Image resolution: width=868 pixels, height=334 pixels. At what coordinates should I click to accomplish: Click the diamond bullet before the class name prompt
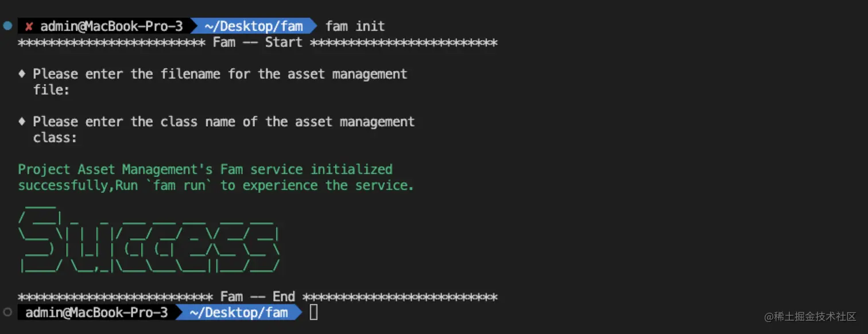pyautogui.click(x=22, y=121)
